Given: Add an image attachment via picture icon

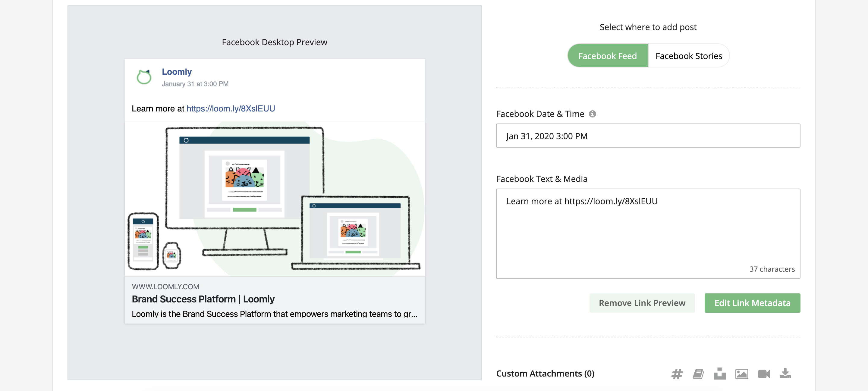Looking at the screenshot, I should tap(742, 374).
